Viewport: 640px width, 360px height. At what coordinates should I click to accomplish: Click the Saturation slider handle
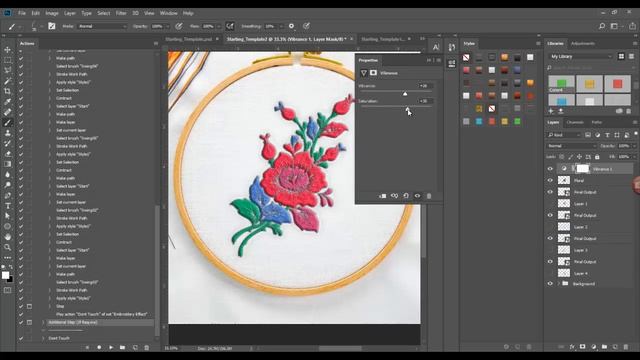(x=407, y=109)
